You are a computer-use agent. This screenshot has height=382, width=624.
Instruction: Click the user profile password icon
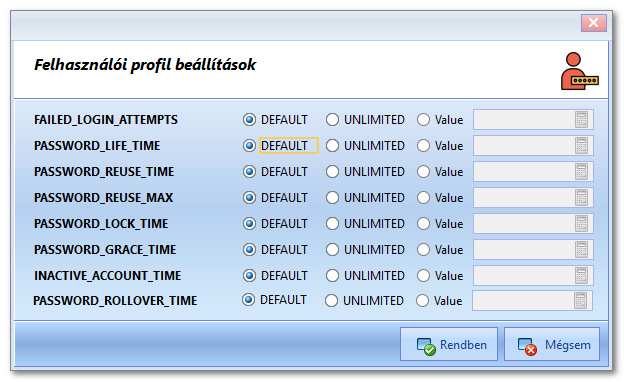coord(579,71)
